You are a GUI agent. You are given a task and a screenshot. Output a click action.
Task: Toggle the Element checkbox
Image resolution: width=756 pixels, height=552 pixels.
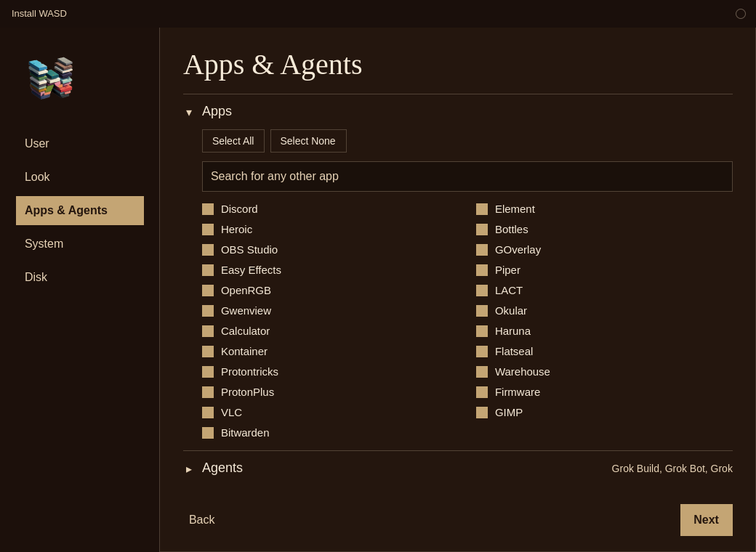coord(482,209)
